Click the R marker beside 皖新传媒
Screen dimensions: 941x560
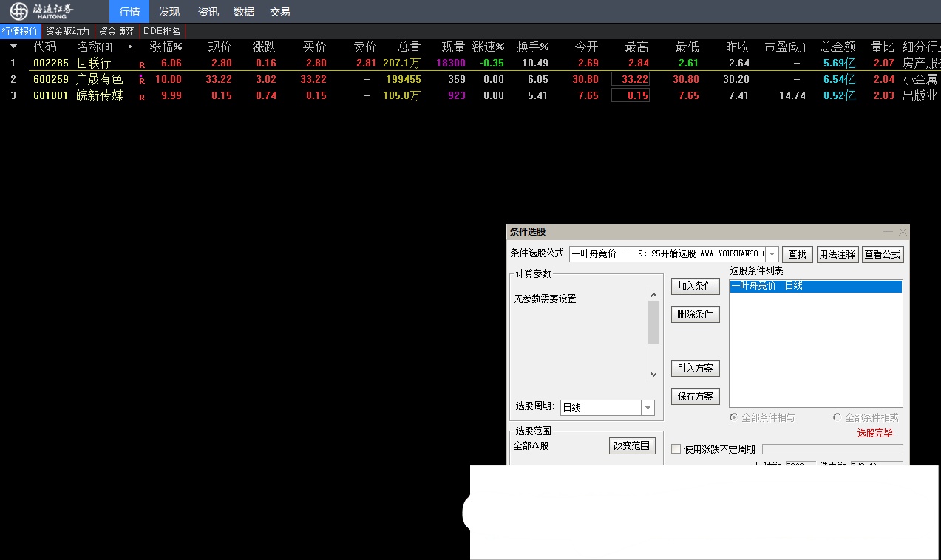142,97
